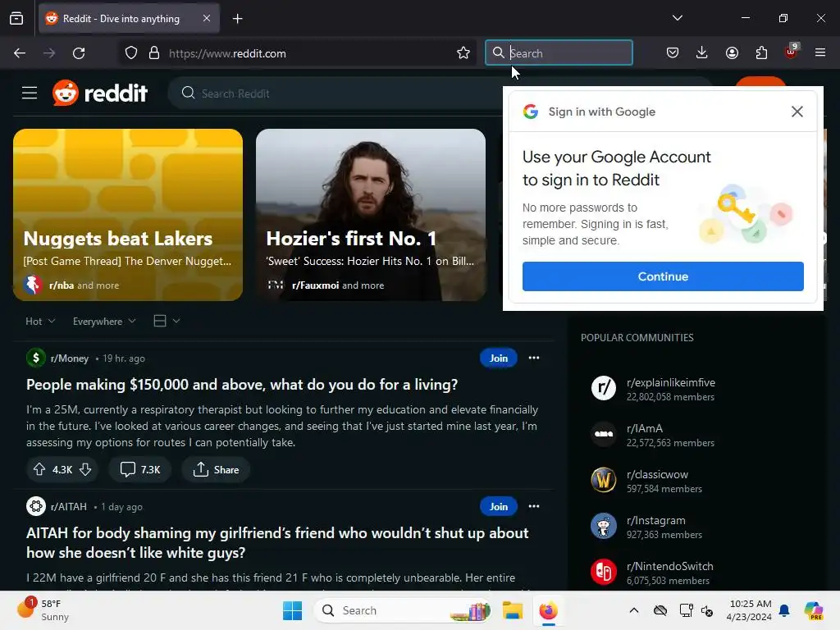Click the Firefox forward arrow button
The width and height of the screenshot is (840, 630).
coord(49,53)
